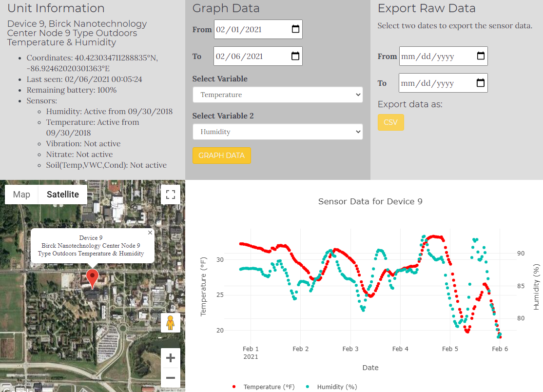Click the 'Sensor Data for Device 9' chart title

[x=370, y=201]
